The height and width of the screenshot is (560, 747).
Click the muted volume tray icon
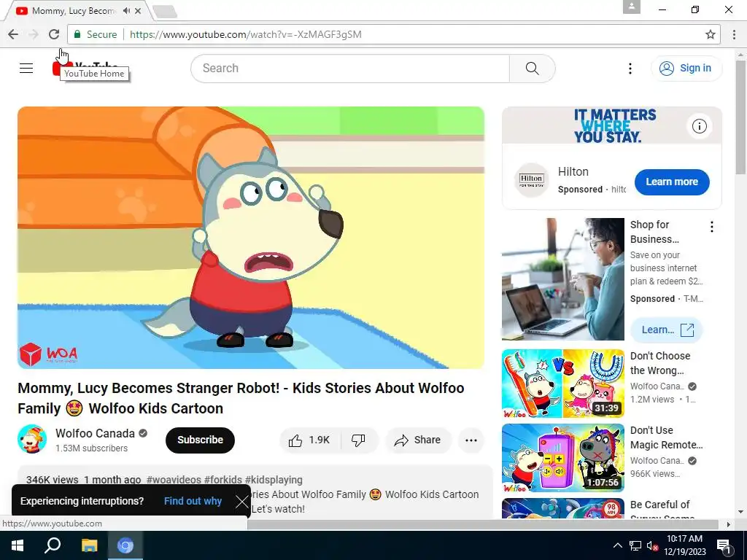[652, 545]
